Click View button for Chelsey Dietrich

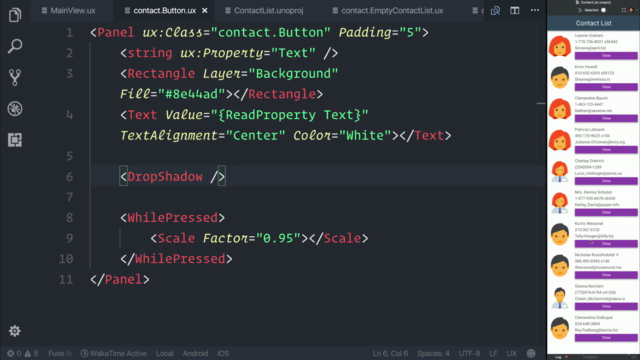tap(606, 181)
